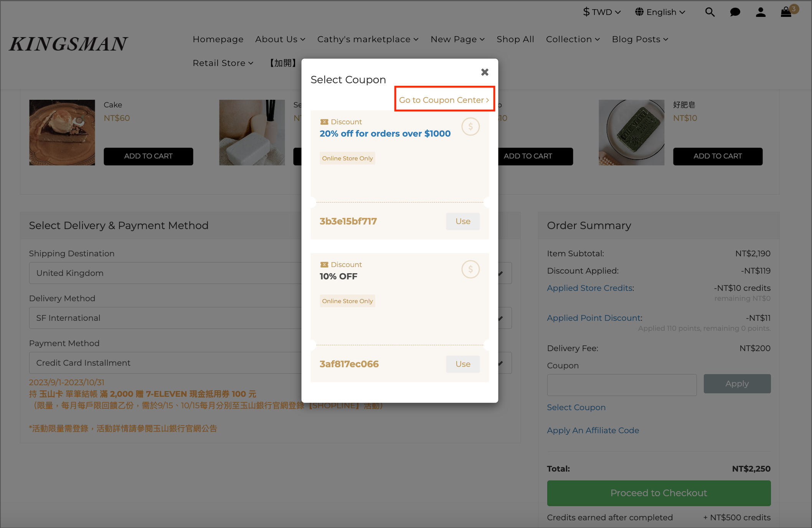Click Proceed to Checkout
Viewport: 812px width, 528px height.
tap(659, 493)
